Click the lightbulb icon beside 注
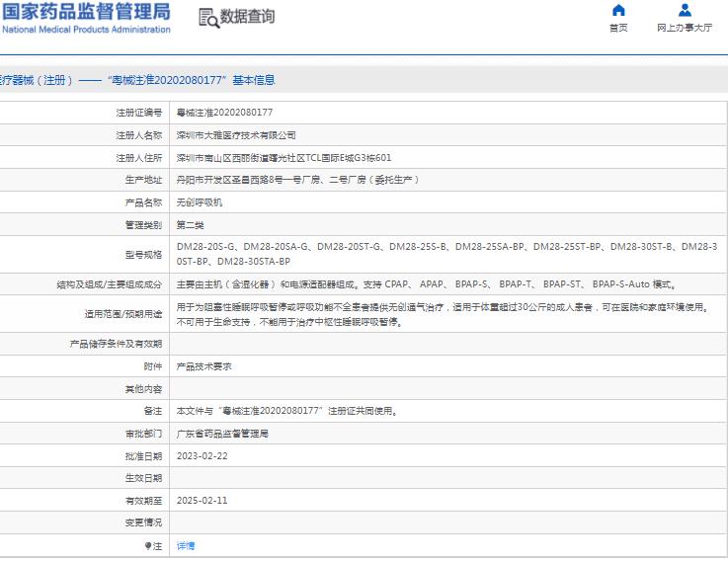Viewport: 728px width, 561px height. tap(148, 545)
